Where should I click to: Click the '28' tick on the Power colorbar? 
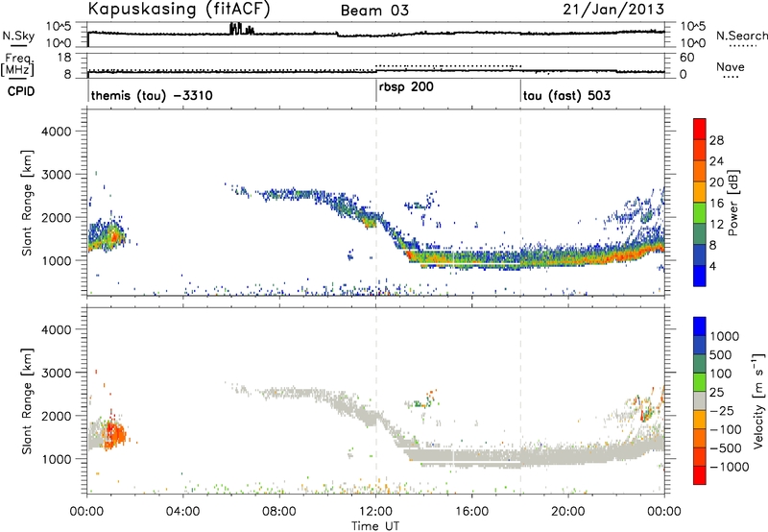(716, 140)
